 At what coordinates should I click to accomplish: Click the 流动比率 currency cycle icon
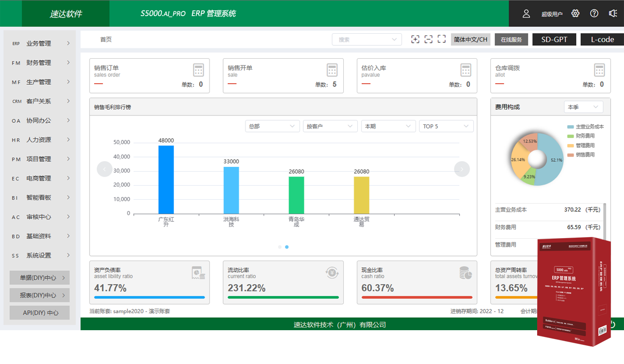pos(332,272)
